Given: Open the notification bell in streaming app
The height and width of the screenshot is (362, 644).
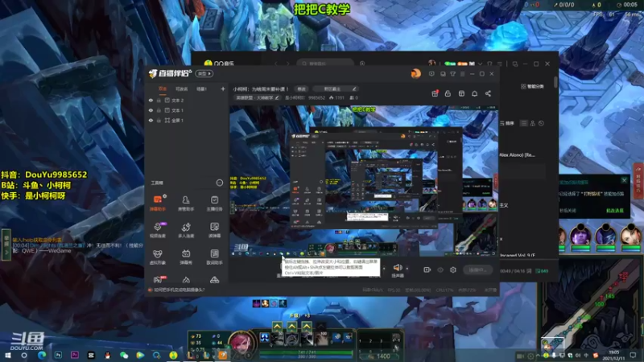Looking at the screenshot, I should tap(474, 93).
